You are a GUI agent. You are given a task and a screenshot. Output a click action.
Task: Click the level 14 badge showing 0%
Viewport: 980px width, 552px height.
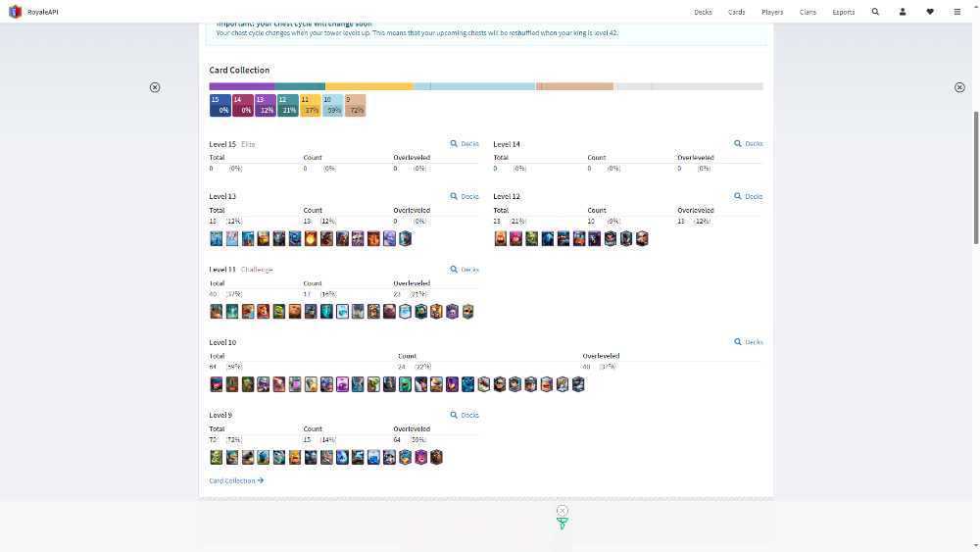(242, 105)
